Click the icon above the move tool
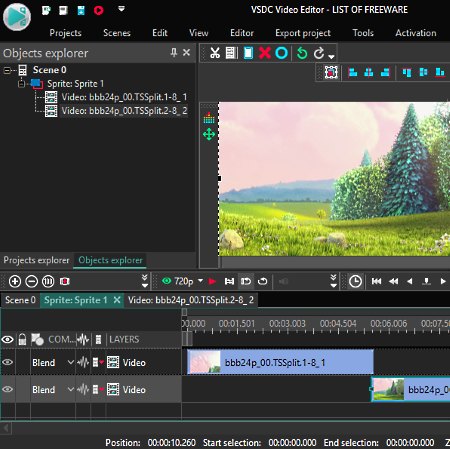450x449 pixels. pos(209,118)
